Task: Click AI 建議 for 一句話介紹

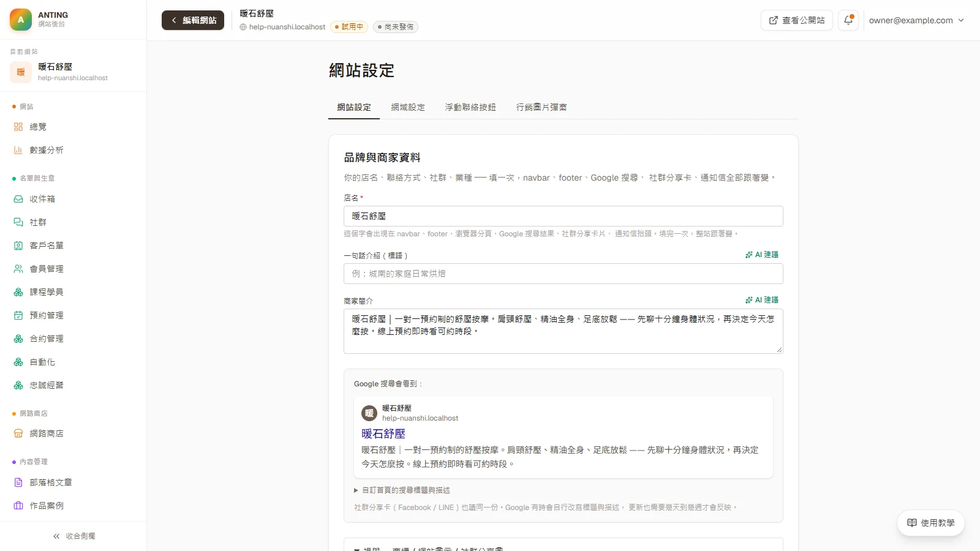Action: pos(762,255)
